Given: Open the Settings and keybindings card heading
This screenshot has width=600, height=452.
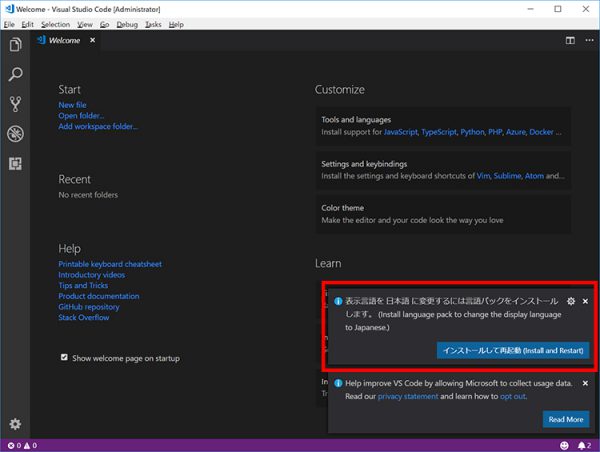Looking at the screenshot, I should (364, 164).
